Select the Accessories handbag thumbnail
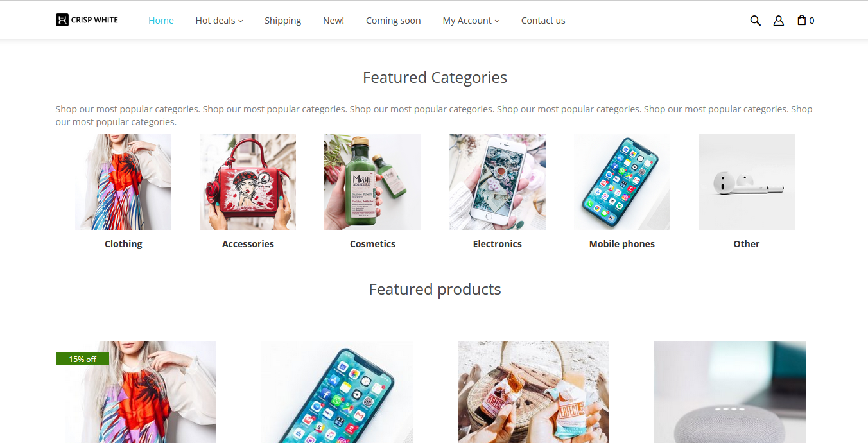Viewport: 868px width, 443px height. point(248,182)
